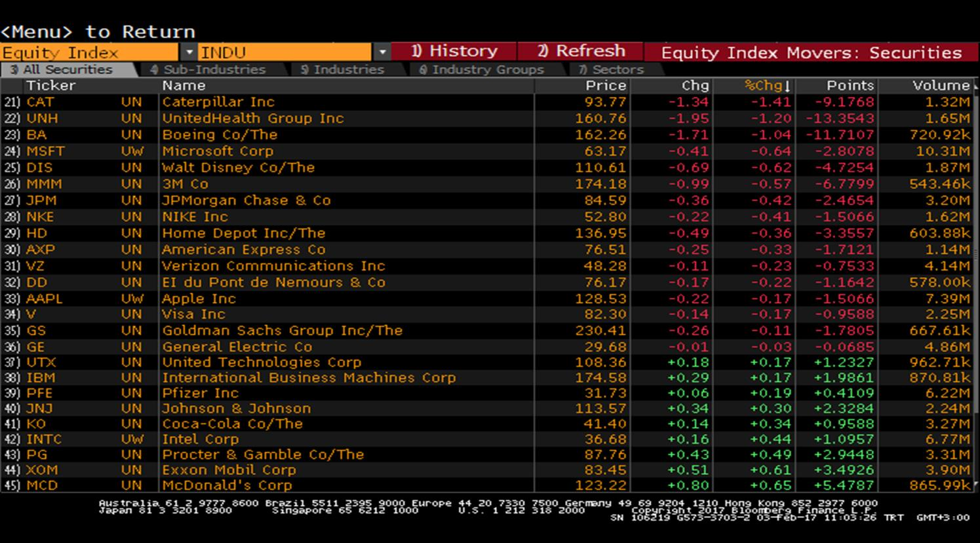
Task: Click McDonald's Corp name
Action: tap(227, 485)
